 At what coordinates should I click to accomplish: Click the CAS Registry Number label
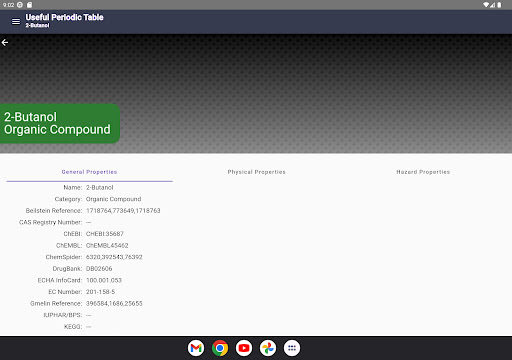(50, 222)
